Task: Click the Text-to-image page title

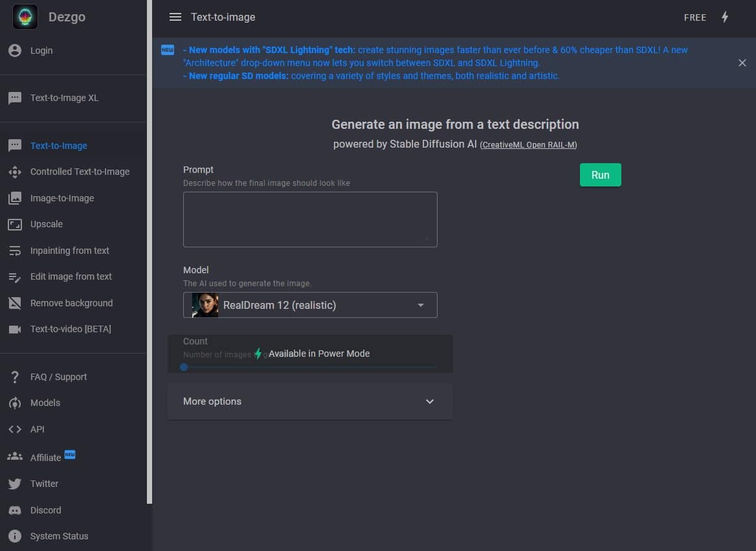Action: pos(223,17)
